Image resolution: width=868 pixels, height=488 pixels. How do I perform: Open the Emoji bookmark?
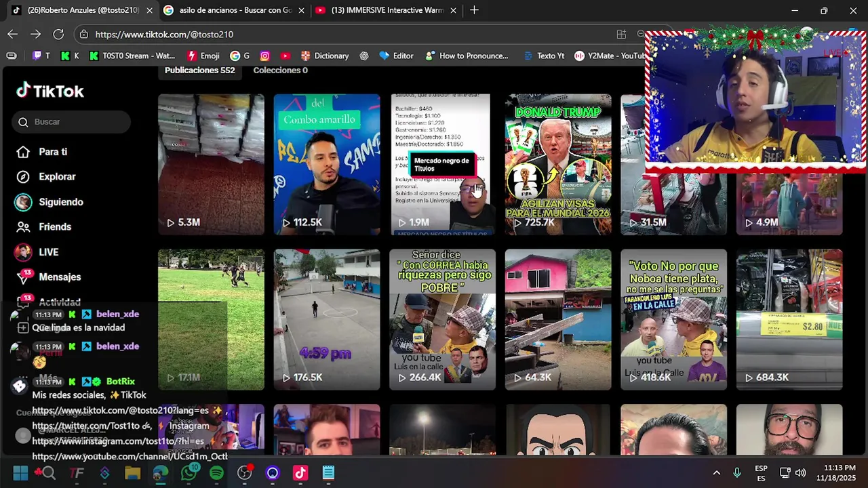203,56
